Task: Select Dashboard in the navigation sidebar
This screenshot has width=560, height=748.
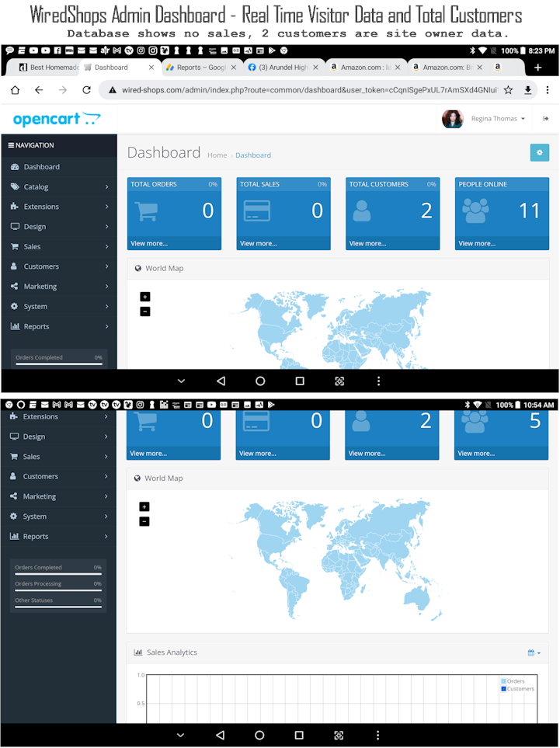Action: click(x=59, y=167)
